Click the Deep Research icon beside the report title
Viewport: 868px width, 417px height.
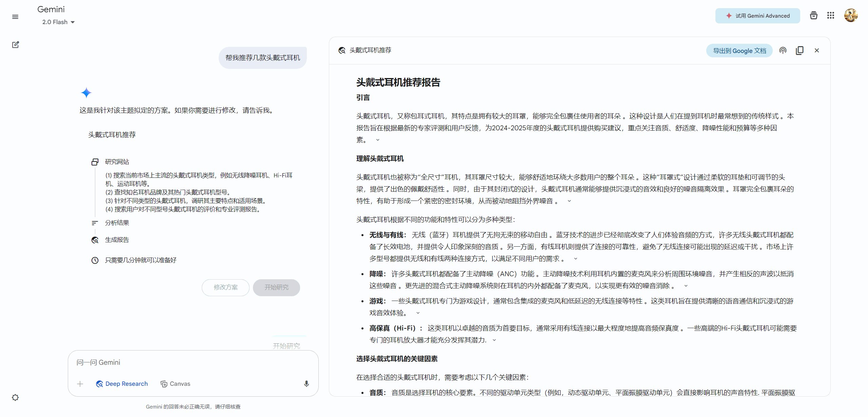342,51
